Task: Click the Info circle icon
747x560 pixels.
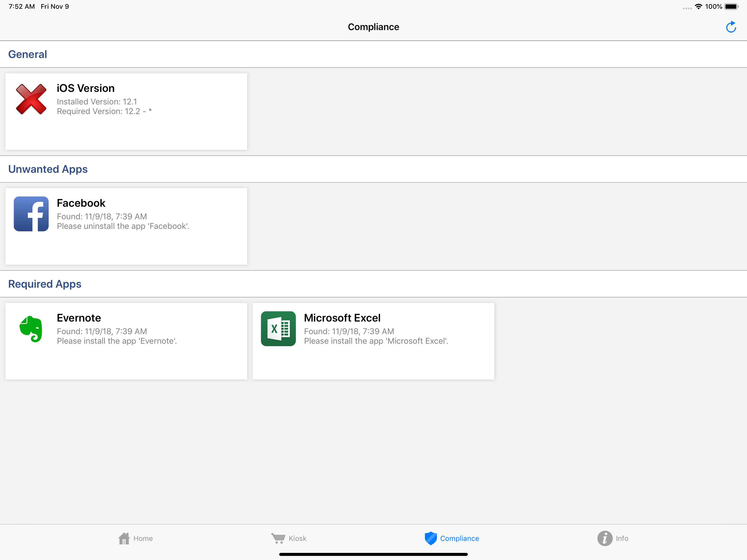Action: [x=605, y=538]
